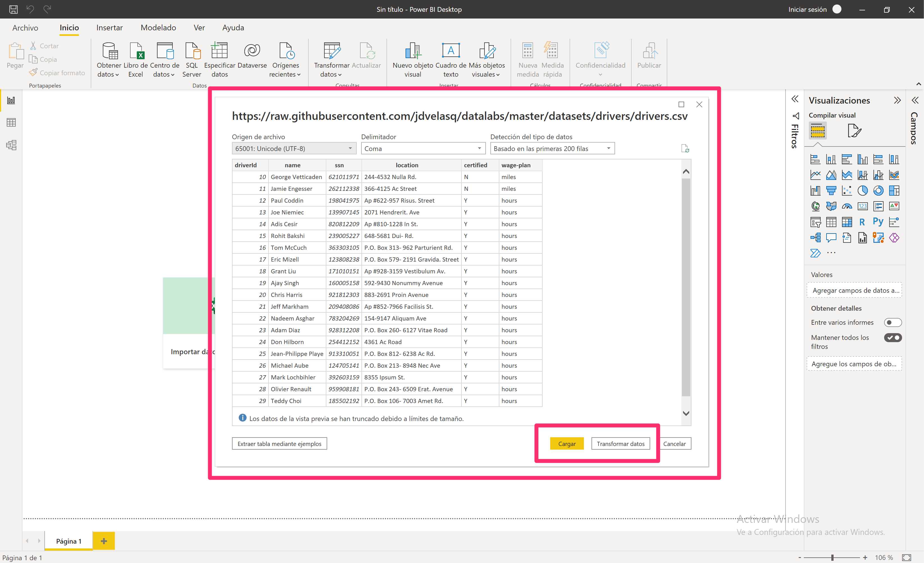Select R script visual icon
Screen dimensions: 924x563
click(x=862, y=222)
